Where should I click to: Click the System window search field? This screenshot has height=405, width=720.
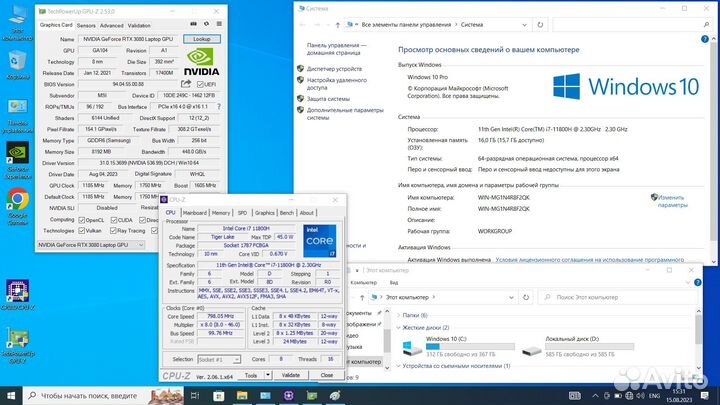[x=633, y=25]
